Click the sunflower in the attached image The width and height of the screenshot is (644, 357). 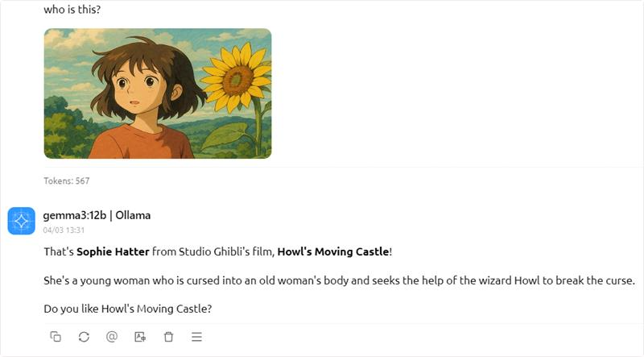(x=237, y=77)
